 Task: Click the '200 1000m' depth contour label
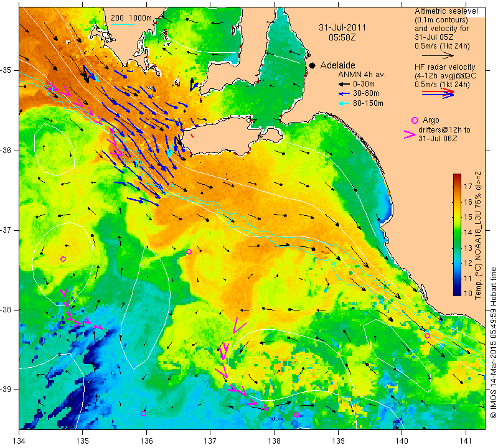click(x=131, y=18)
